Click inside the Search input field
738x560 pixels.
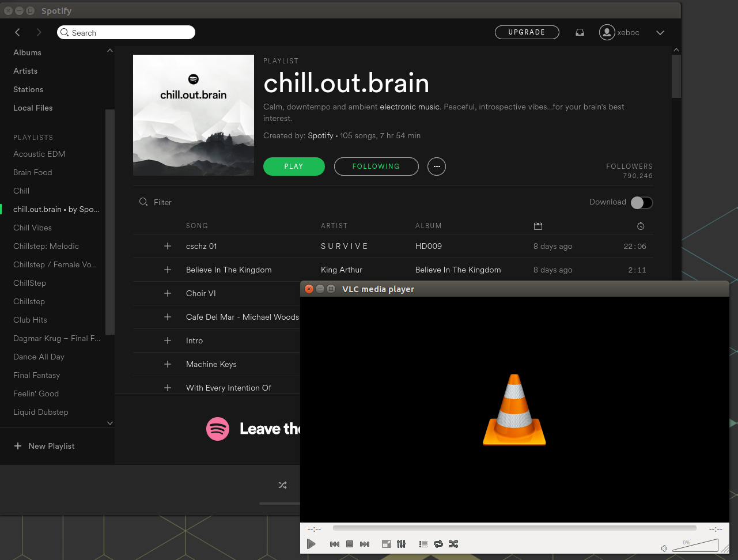tap(126, 32)
